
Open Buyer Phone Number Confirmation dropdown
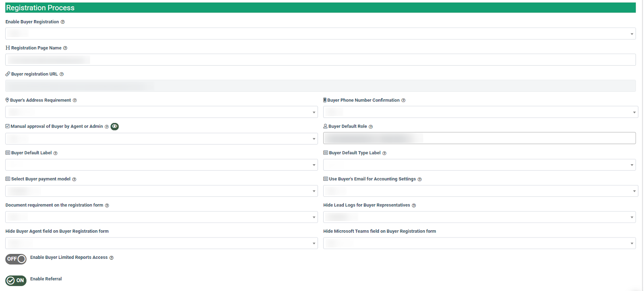tap(480, 112)
